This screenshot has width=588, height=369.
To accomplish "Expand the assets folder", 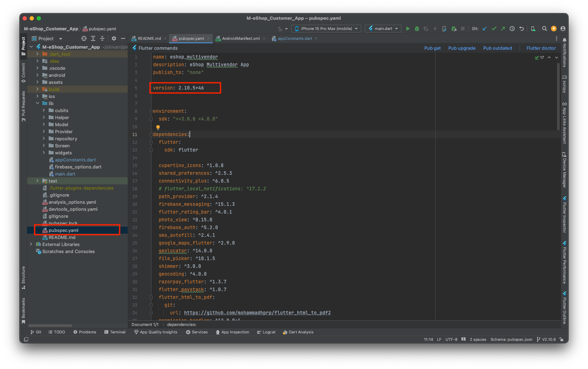I will pyautogui.click(x=37, y=82).
